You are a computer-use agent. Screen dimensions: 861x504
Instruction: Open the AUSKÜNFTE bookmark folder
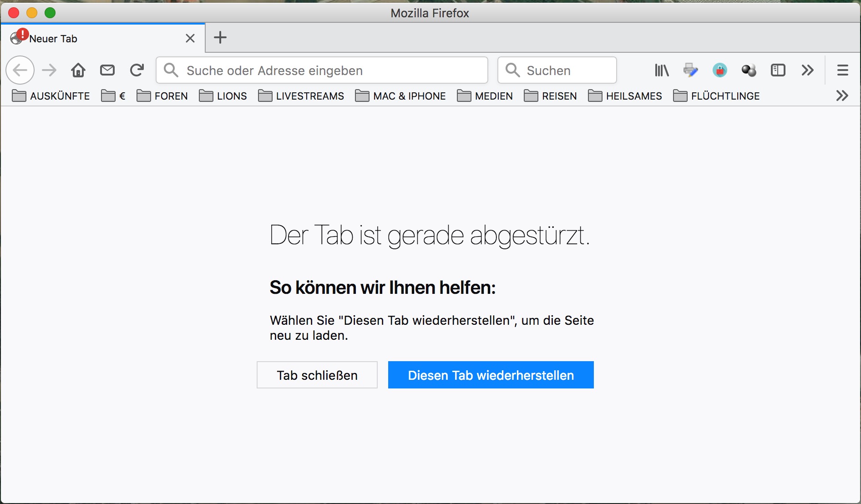tap(51, 96)
